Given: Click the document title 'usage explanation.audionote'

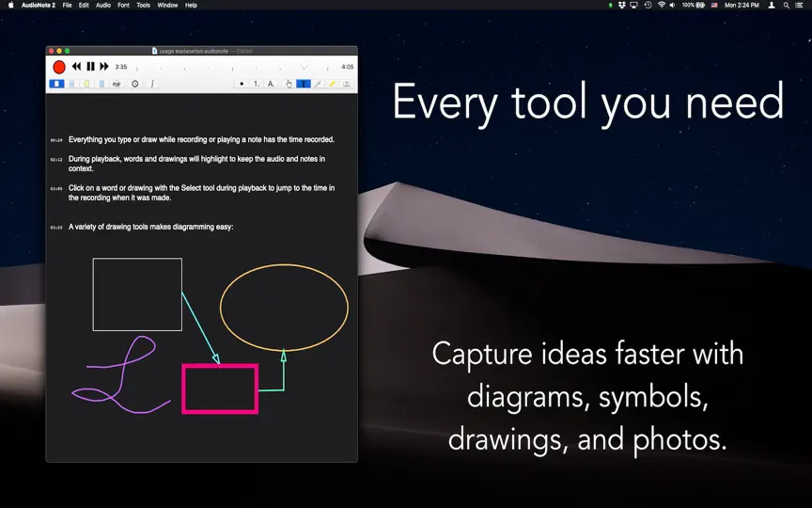Looking at the screenshot, I should coord(194,51).
